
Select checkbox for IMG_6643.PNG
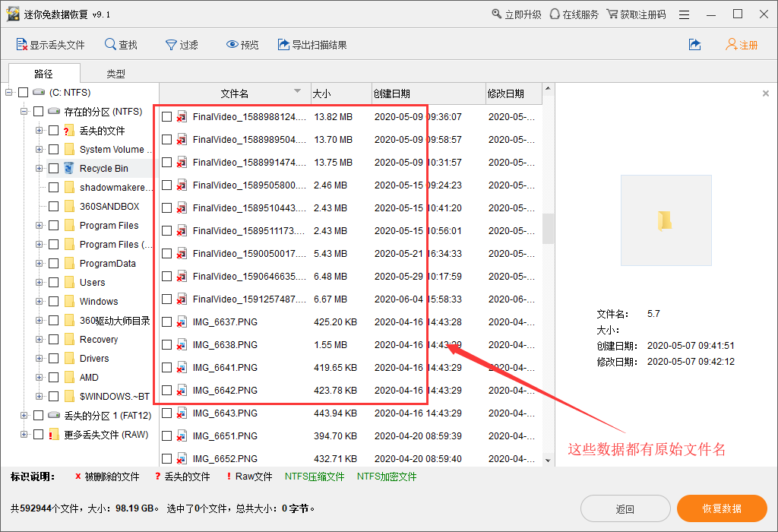[x=166, y=413]
